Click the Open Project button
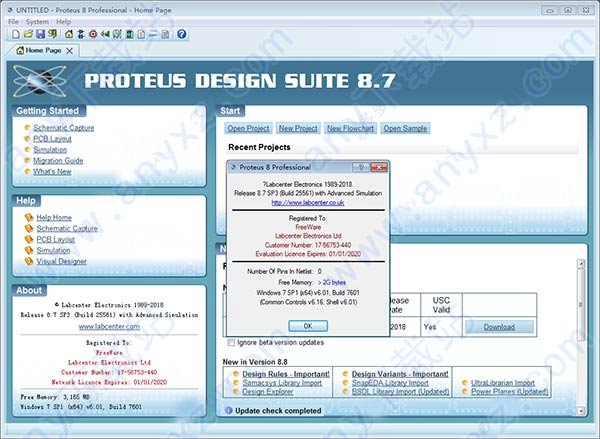The width and height of the screenshot is (600, 439). coord(248,128)
